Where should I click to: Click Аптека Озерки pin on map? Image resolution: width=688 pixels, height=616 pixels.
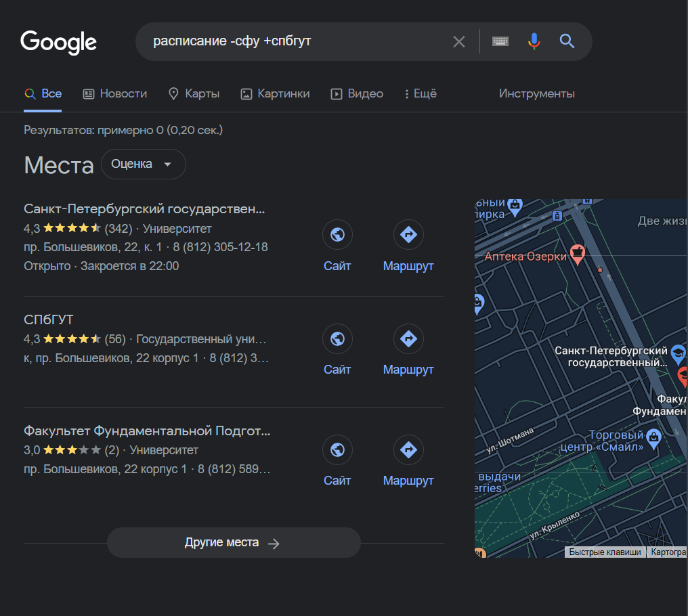click(x=578, y=254)
